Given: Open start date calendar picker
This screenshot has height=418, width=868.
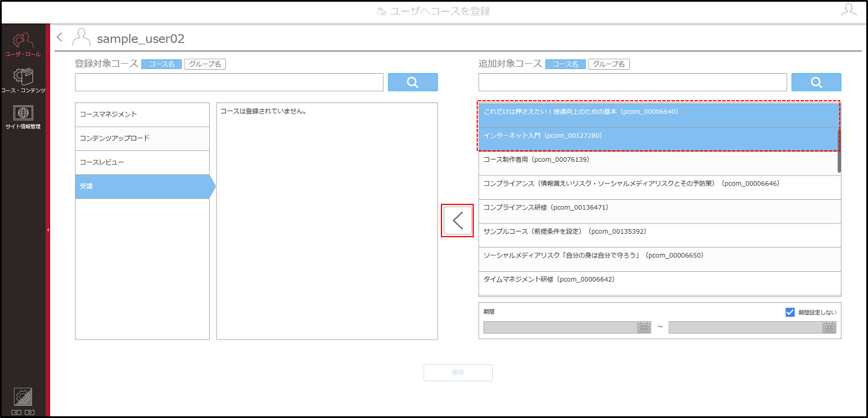Looking at the screenshot, I should pyautogui.click(x=644, y=328).
